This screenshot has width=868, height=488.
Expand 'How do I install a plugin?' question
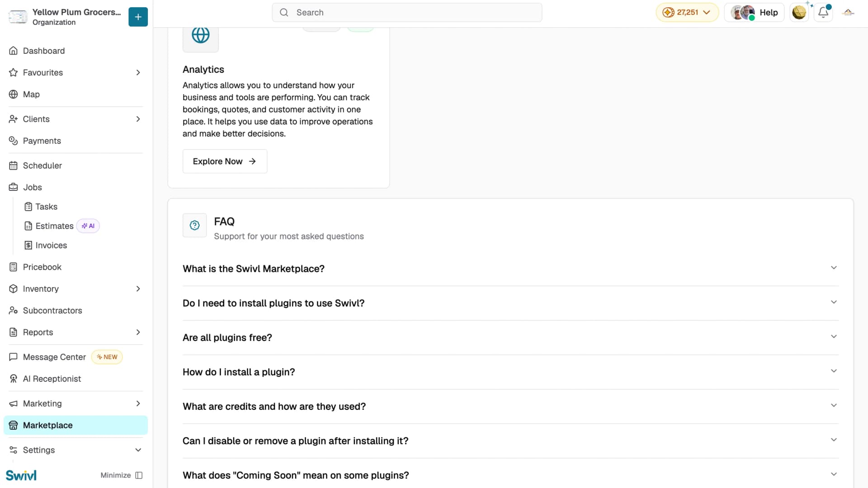point(510,372)
